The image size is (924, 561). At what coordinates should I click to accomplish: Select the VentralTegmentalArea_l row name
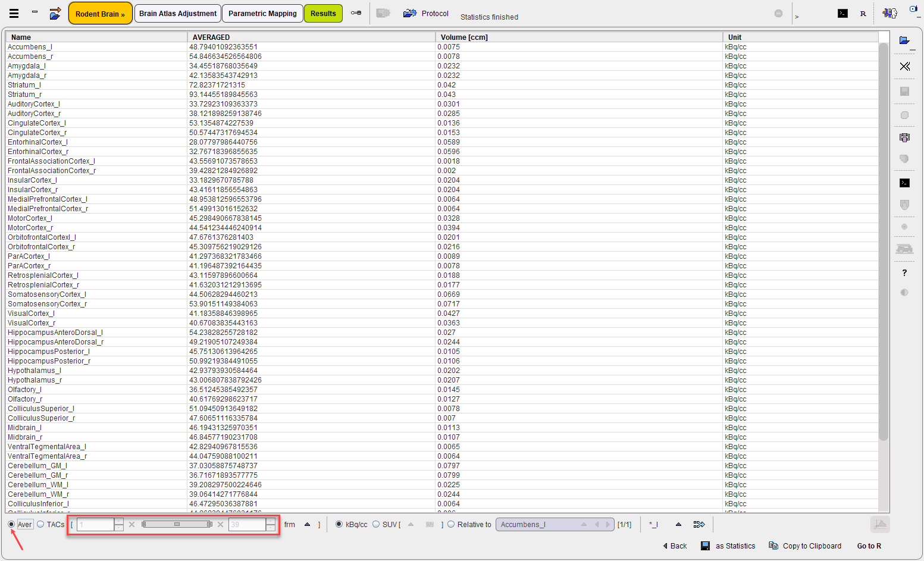click(46, 446)
